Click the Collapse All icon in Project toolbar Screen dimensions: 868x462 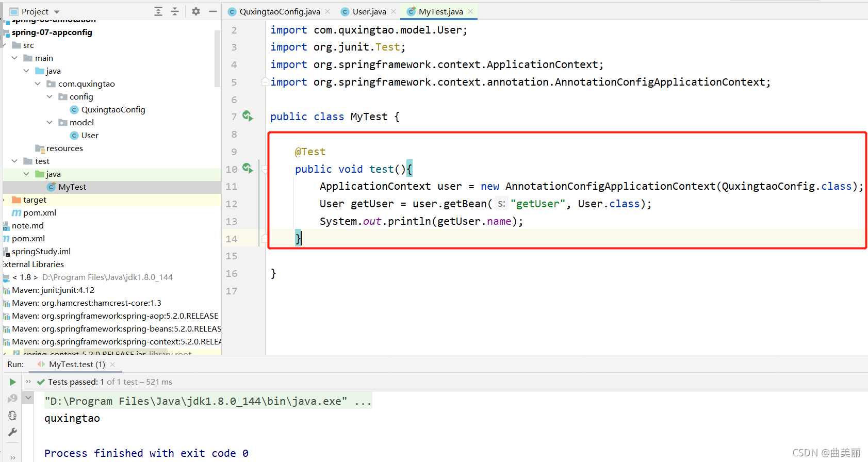coord(175,11)
